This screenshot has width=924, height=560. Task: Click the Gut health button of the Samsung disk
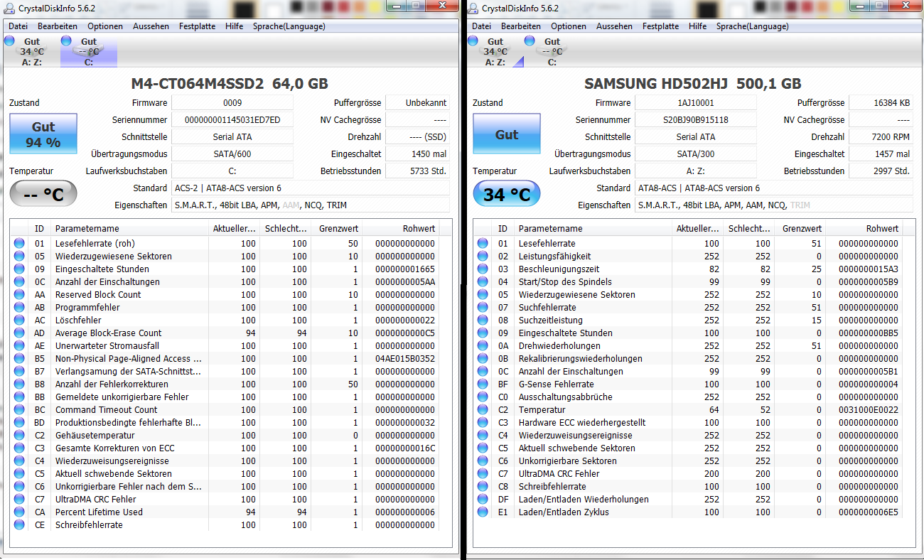[507, 134]
